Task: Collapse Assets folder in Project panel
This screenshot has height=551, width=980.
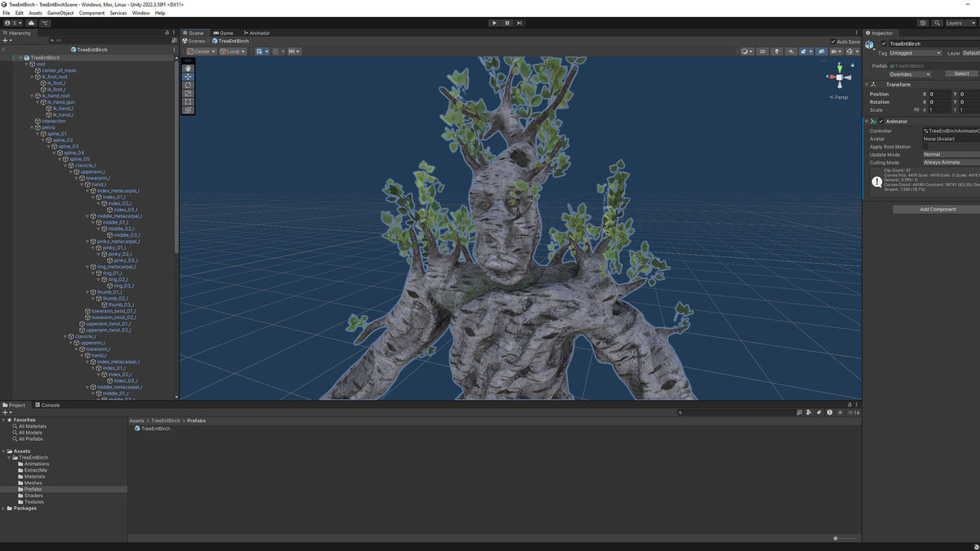Action: [3, 451]
